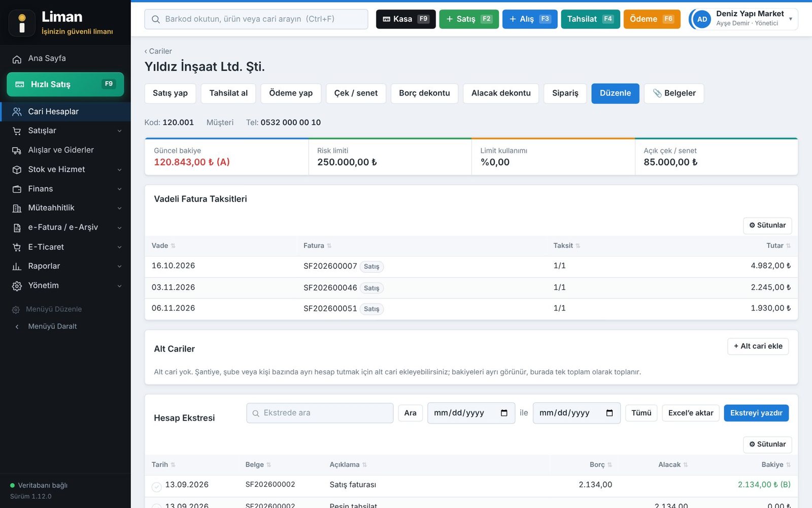
Task: Click the Tahsilat al button
Action: pyautogui.click(x=228, y=93)
